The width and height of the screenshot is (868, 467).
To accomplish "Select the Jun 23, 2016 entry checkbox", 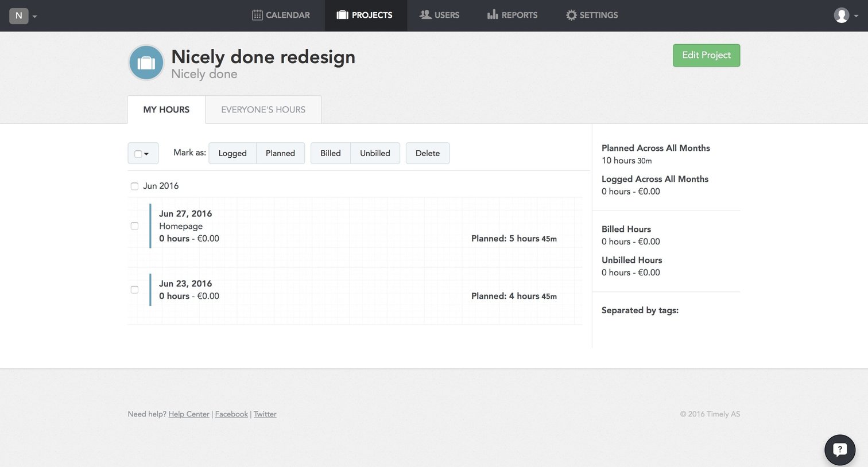I will point(134,290).
